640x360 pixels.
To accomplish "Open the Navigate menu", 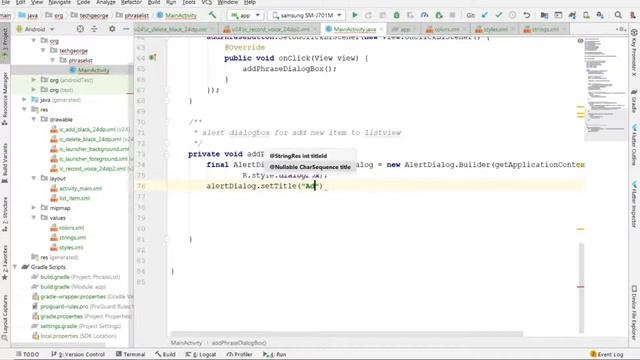I will (60, 2).
